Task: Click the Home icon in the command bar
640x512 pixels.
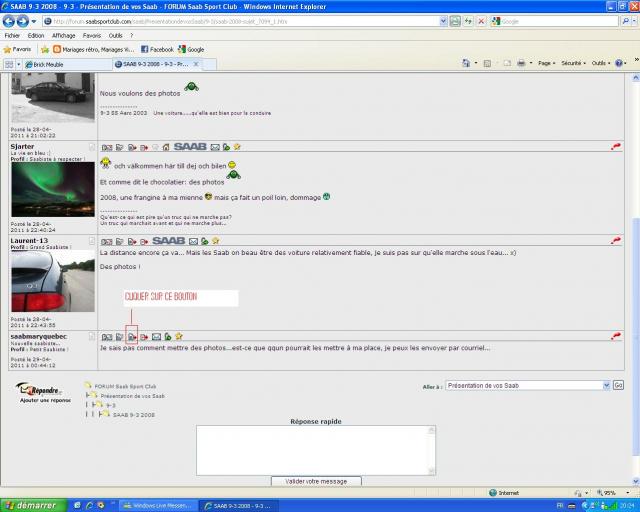Action: pos(466,63)
